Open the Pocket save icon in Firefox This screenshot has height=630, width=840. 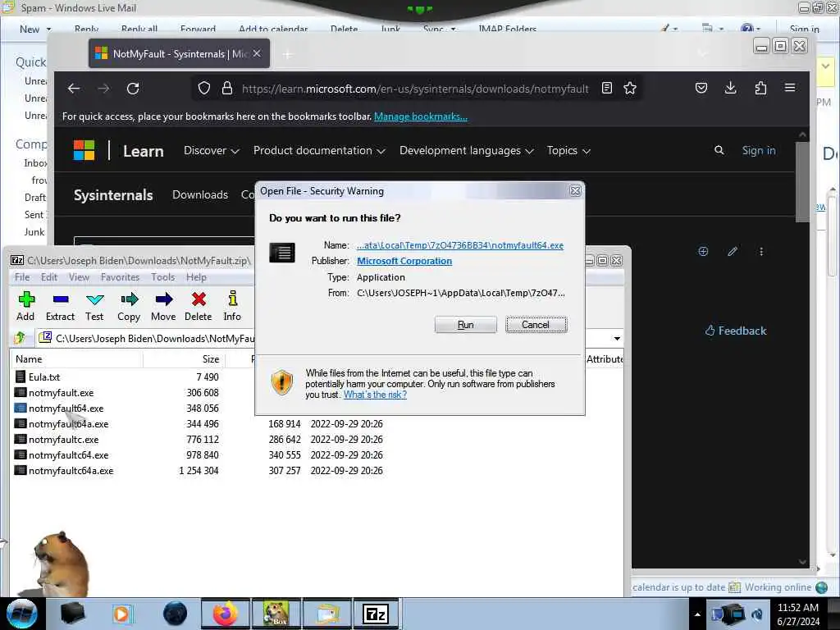(x=701, y=88)
